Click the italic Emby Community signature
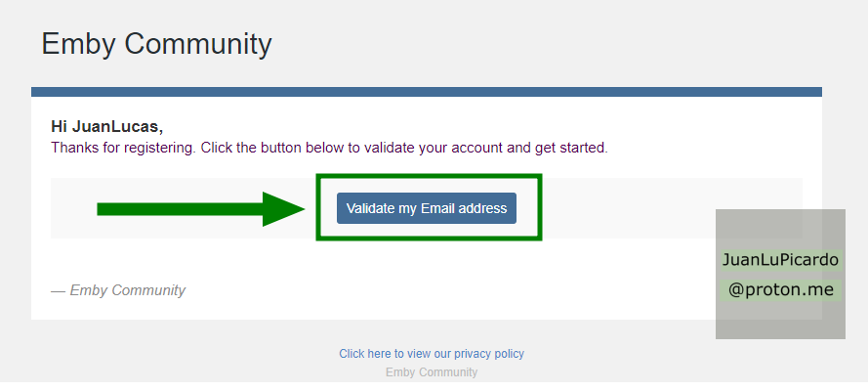The width and height of the screenshot is (868, 392). point(118,290)
